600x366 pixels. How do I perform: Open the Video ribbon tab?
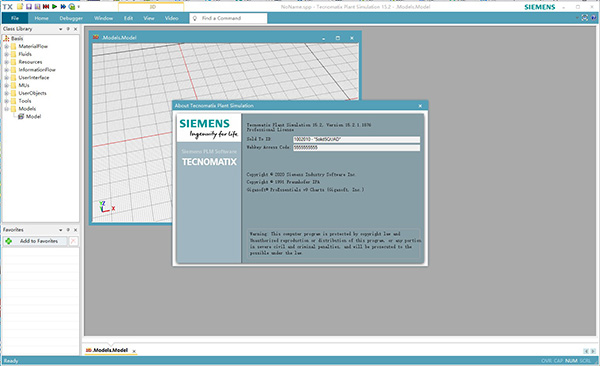[171, 18]
